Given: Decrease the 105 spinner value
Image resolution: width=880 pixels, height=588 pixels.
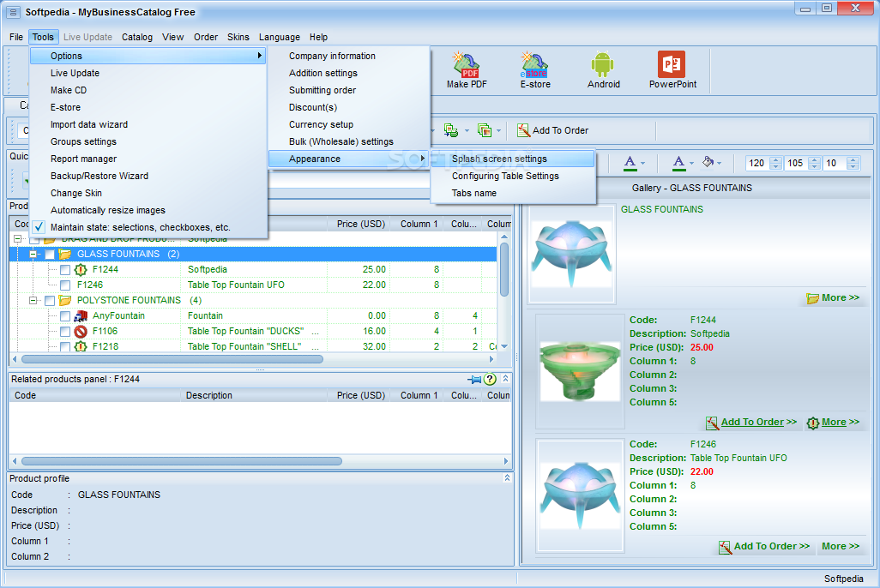Looking at the screenshot, I should tap(814, 166).
